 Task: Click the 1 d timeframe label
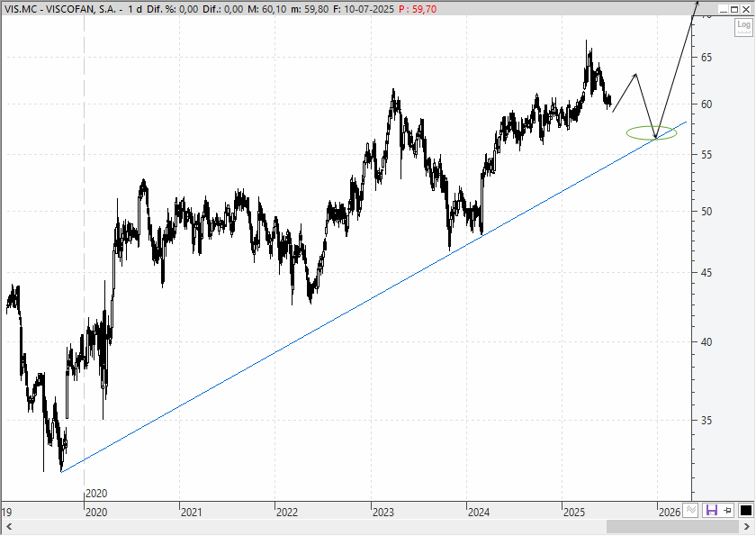[x=134, y=9]
